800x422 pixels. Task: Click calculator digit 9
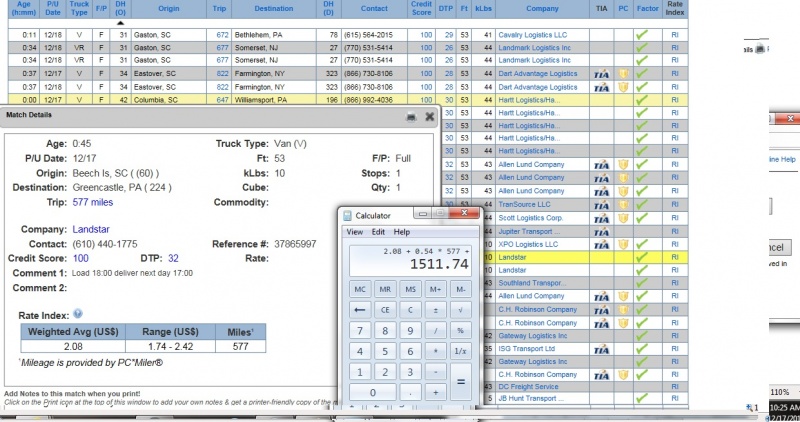click(410, 331)
